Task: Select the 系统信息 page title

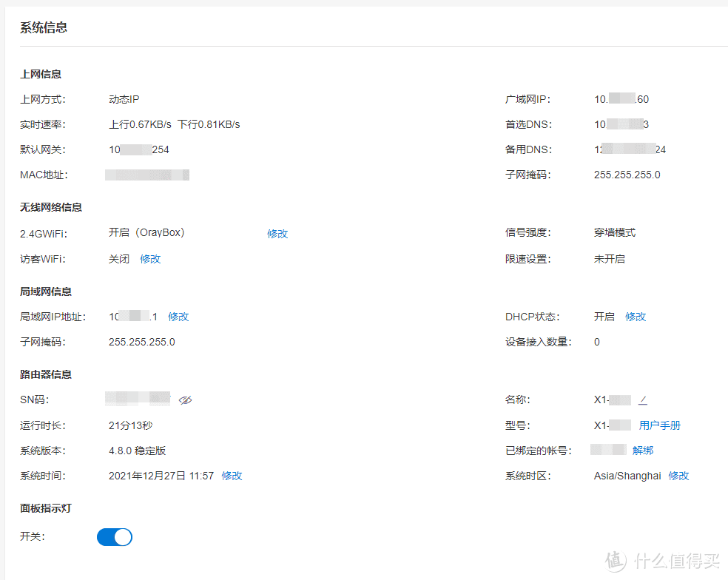Action: (x=43, y=27)
